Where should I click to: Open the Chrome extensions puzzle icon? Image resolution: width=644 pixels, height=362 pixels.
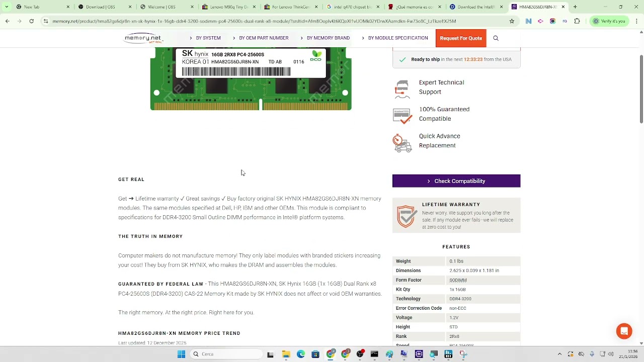[577, 21]
